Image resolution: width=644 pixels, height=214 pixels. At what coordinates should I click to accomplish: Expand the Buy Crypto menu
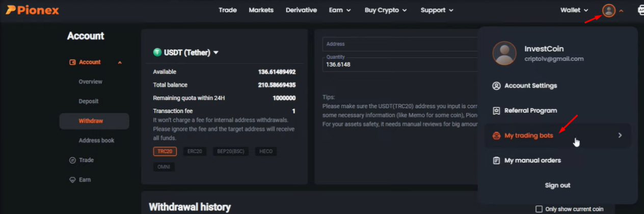point(386,10)
